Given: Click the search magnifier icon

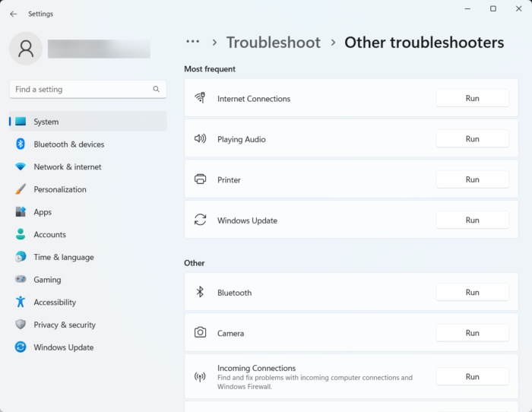Looking at the screenshot, I should tap(157, 90).
